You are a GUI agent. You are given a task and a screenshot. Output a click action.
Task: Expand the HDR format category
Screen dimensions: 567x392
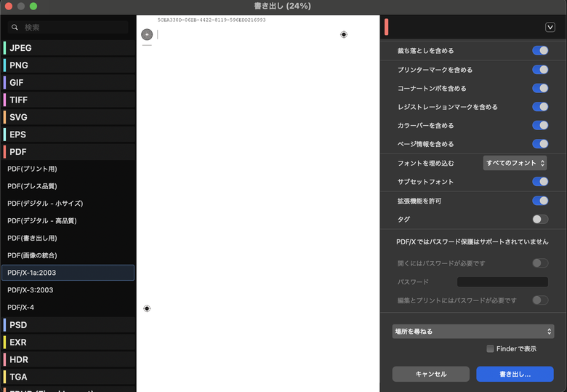click(68, 359)
